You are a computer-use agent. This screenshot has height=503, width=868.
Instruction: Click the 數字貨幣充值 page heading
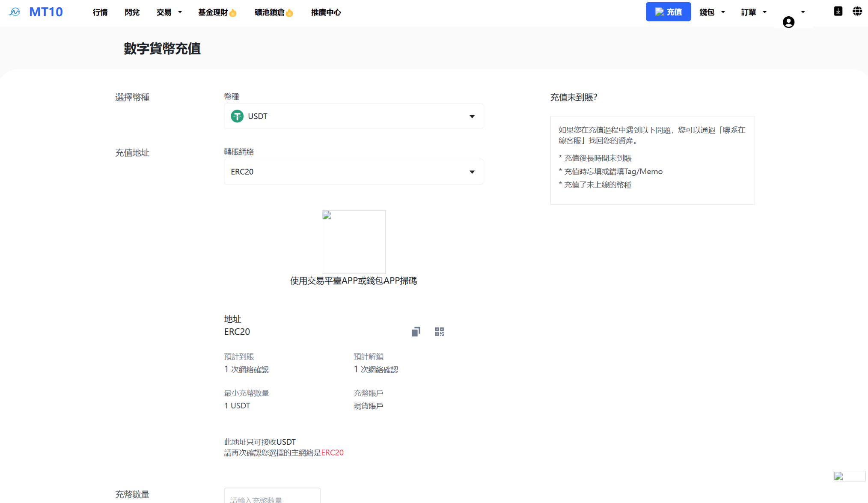tap(162, 48)
